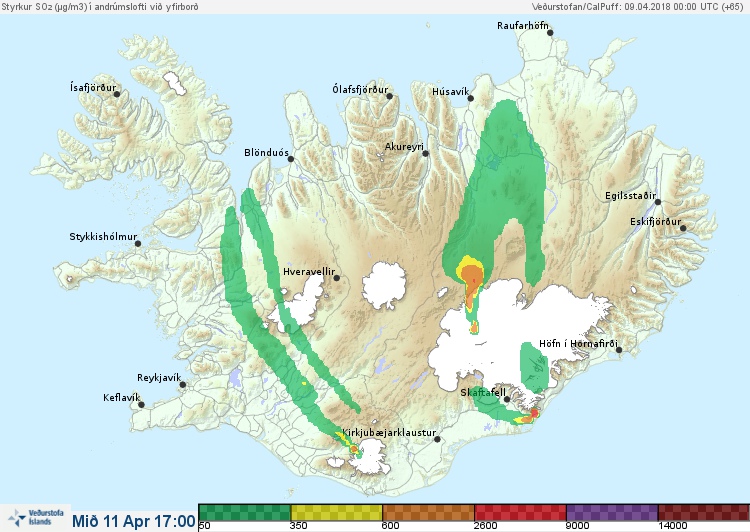750x532 pixels.
Task: Click the Reykjavík town marker dot
Action: tap(183, 384)
